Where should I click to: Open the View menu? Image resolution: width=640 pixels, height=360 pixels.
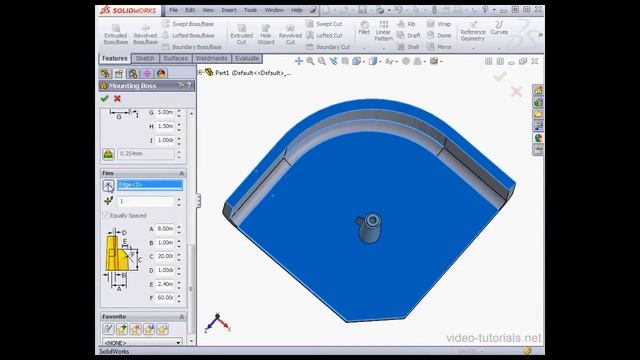click(208, 10)
